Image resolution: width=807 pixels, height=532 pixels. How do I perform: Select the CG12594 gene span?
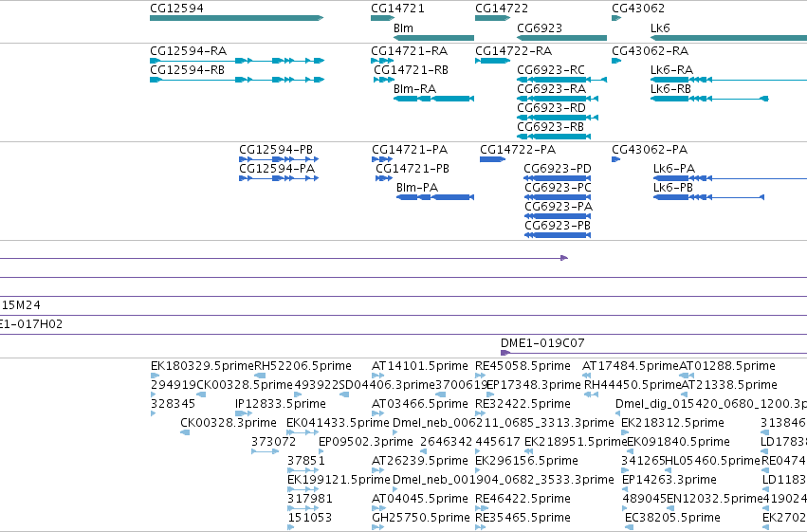pos(237,18)
